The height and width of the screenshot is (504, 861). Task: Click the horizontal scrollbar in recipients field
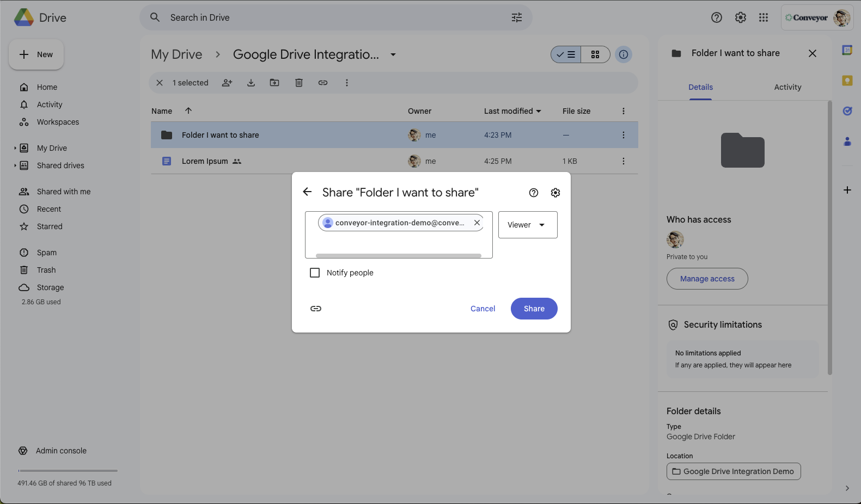[399, 255]
